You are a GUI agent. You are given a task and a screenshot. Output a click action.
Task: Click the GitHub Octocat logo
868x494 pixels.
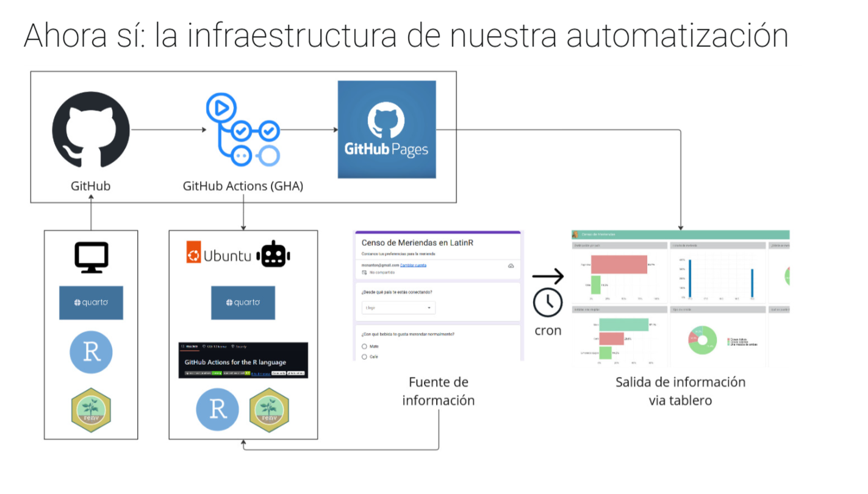tap(90, 129)
